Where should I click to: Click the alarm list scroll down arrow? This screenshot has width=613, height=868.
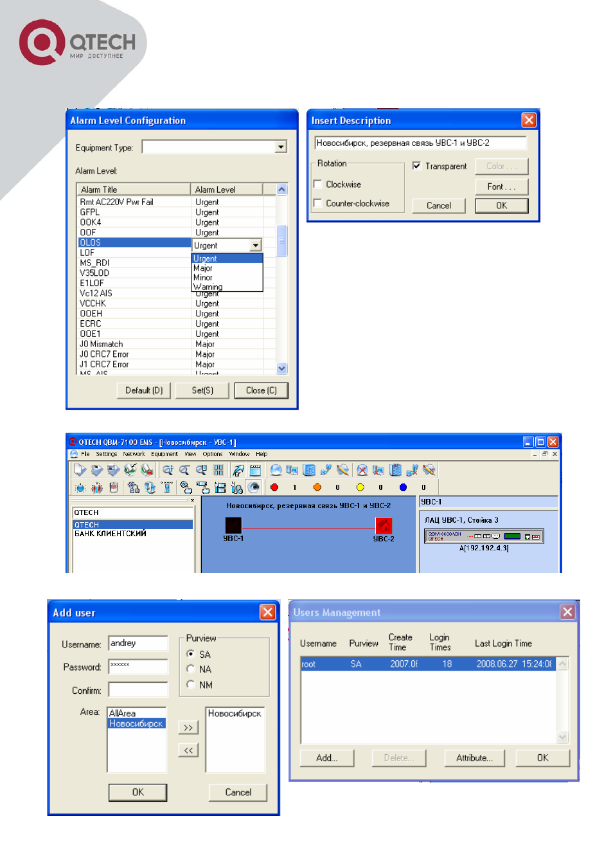(x=281, y=368)
